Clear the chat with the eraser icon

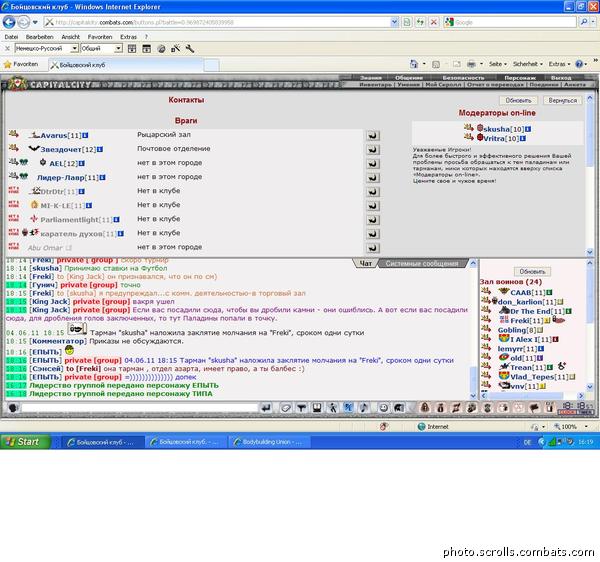pos(285,408)
